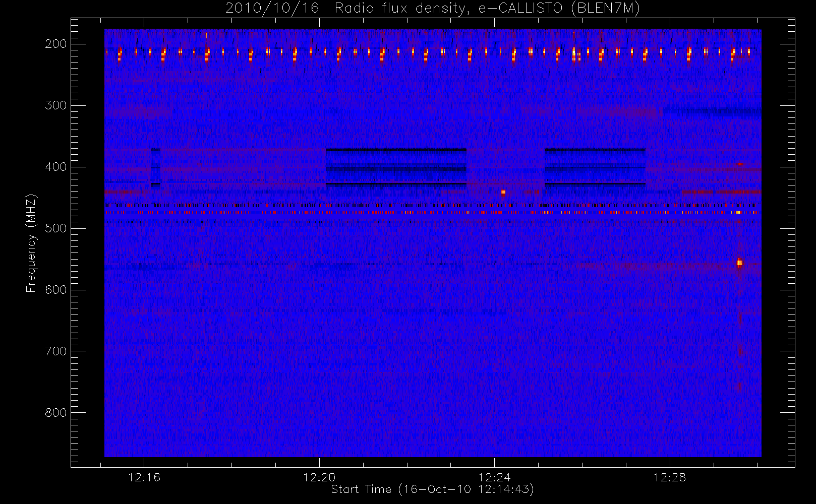
Task: Click the 'Start Time (16-Oct-10 12:14:43)' label
Action: tap(432, 489)
